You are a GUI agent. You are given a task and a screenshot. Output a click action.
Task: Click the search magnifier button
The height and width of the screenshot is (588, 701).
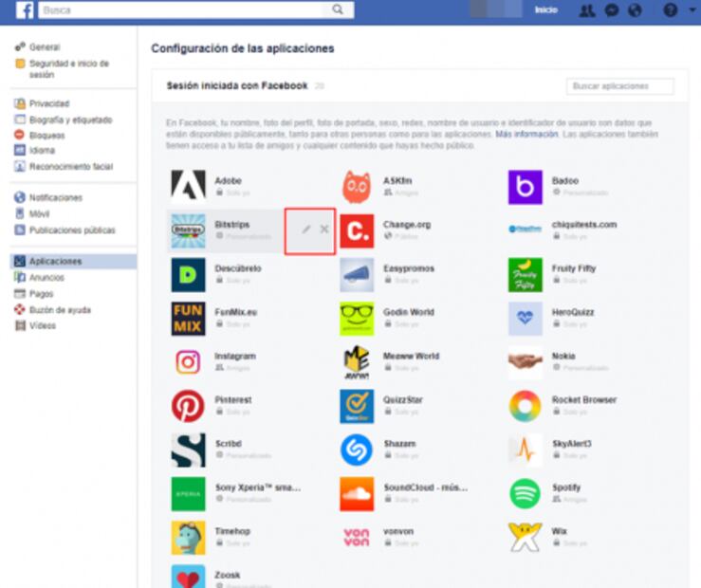[338, 9]
